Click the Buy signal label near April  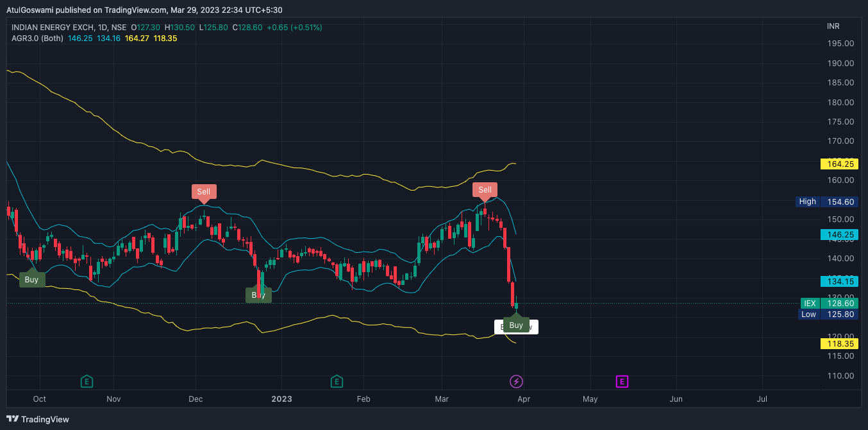pyautogui.click(x=516, y=325)
